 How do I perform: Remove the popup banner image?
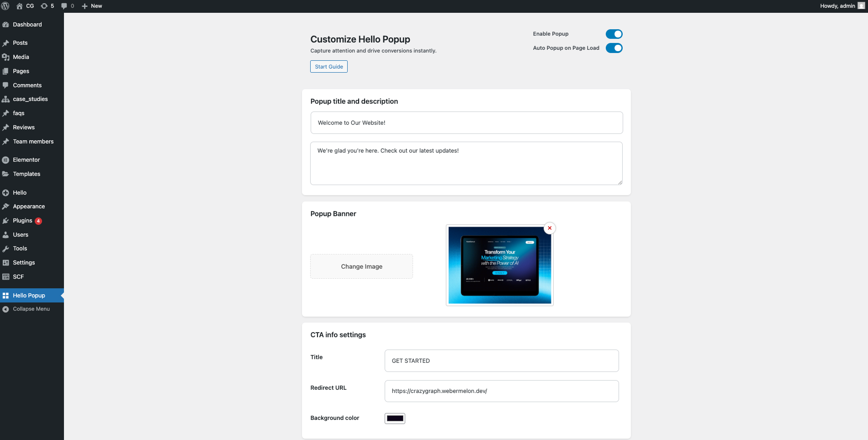click(550, 228)
